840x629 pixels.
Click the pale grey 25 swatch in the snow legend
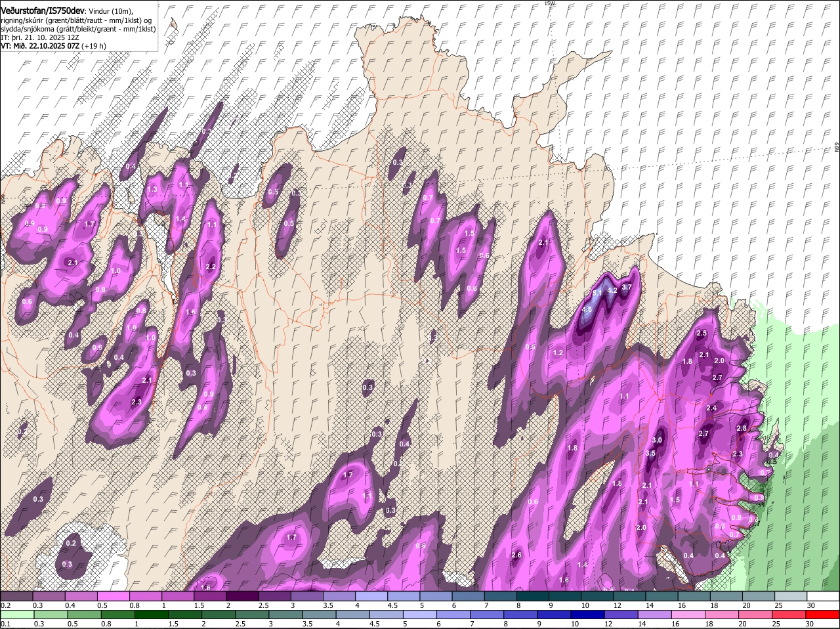click(x=792, y=596)
